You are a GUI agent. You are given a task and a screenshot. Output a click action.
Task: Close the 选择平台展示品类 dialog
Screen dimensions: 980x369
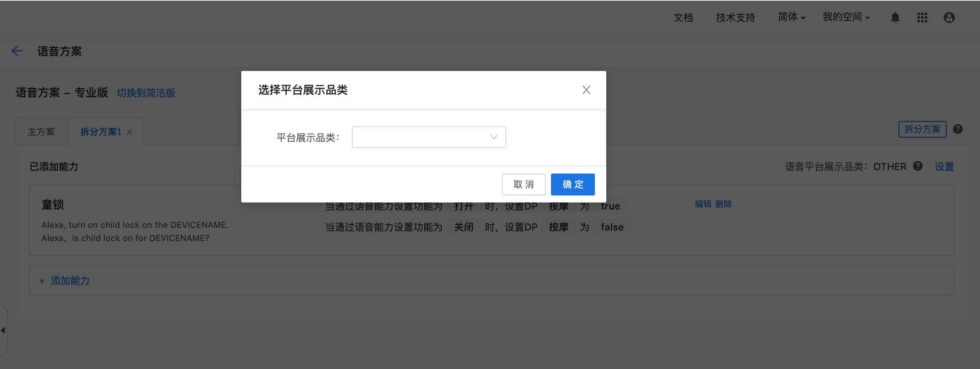click(x=586, y=90)
